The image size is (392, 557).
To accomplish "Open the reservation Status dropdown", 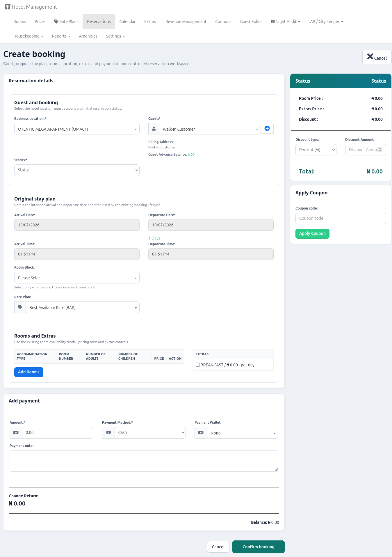I will (x=77, y=170).
